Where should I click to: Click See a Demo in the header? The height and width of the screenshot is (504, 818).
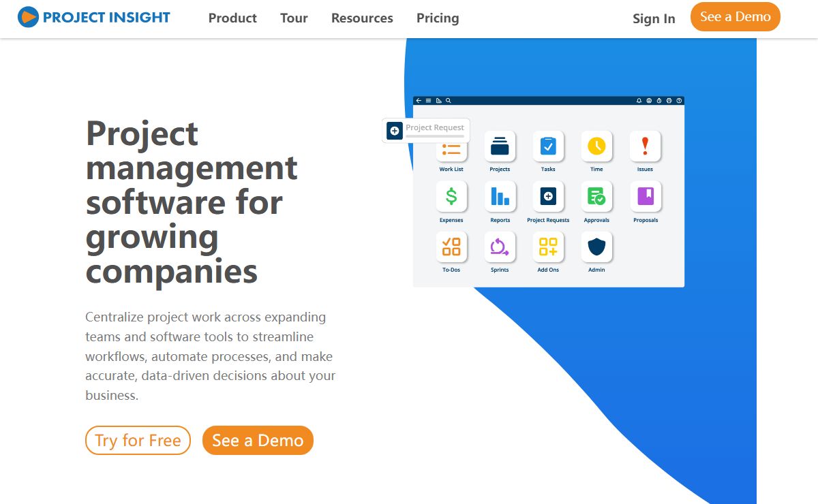[x=735, y=17]
